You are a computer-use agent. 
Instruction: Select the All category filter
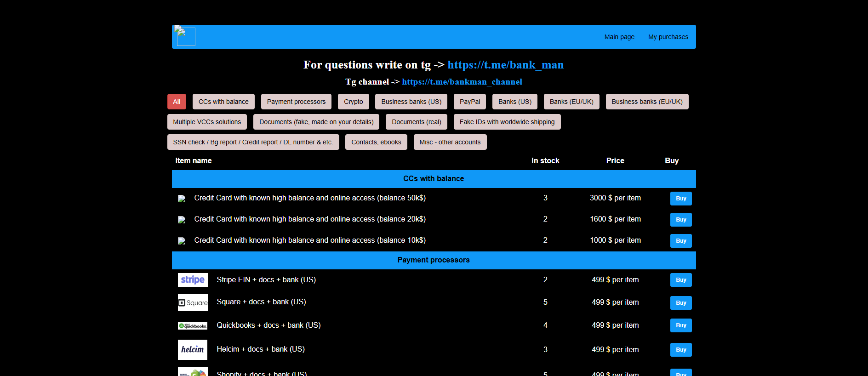point(177,102)
